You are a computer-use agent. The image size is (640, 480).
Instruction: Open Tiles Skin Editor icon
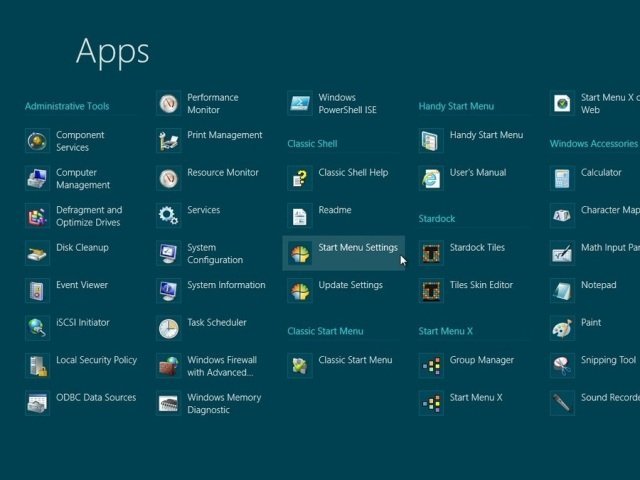tap(431, 291)
